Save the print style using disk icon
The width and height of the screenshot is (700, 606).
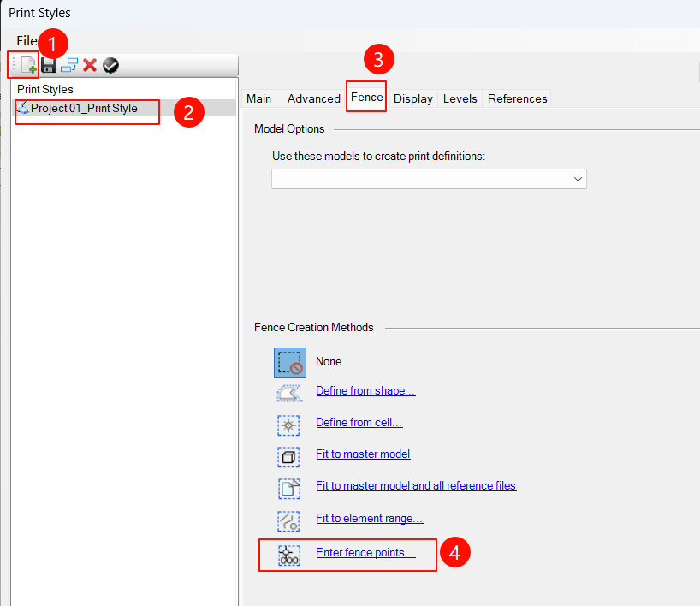click(x=49, y=65)
